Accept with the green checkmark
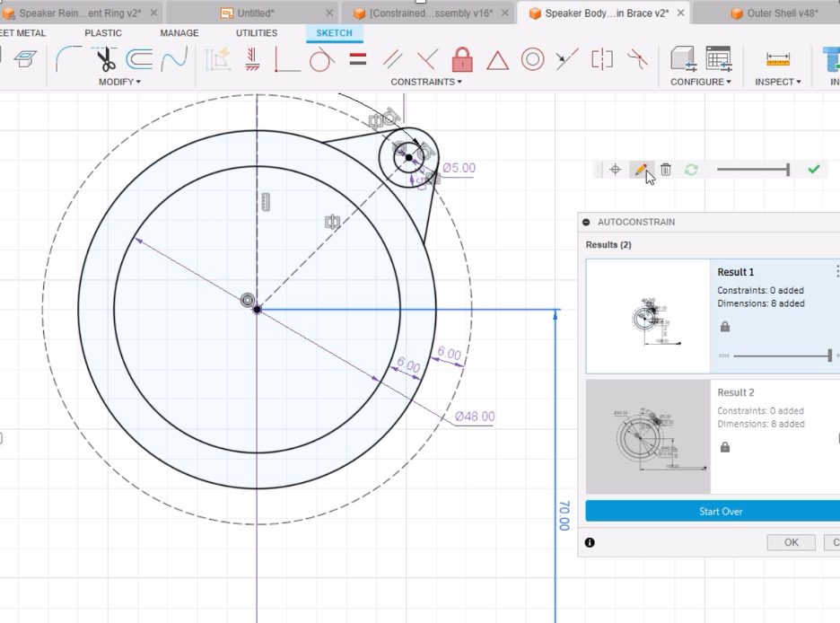840x623 pixels. [x=814, y=170]
